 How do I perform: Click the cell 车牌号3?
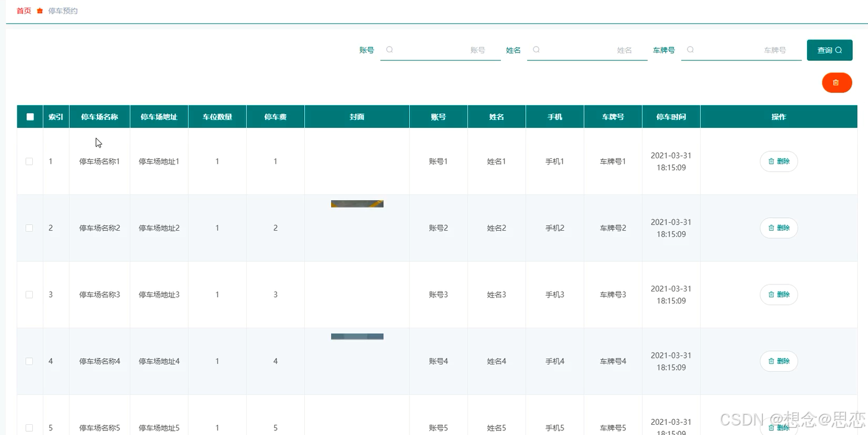[x=613, y=295]
